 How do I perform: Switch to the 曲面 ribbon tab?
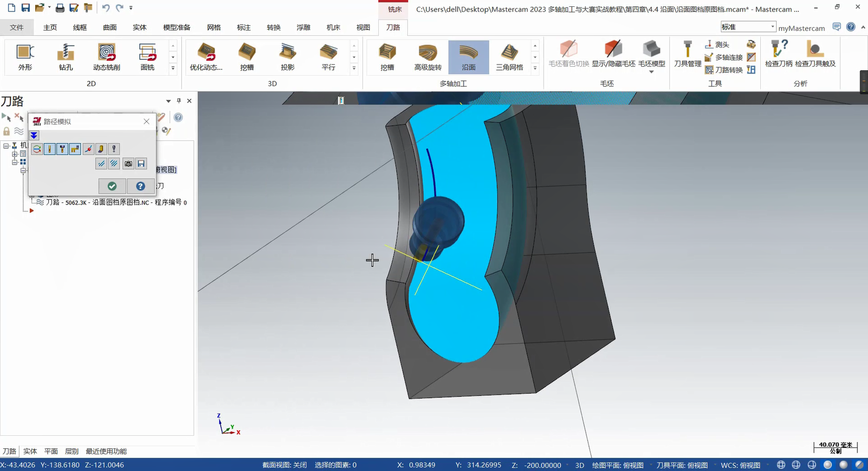[110, 27]
